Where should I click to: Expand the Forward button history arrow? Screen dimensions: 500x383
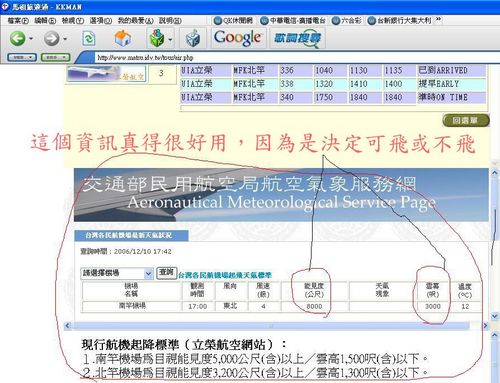tap(65, 39)
